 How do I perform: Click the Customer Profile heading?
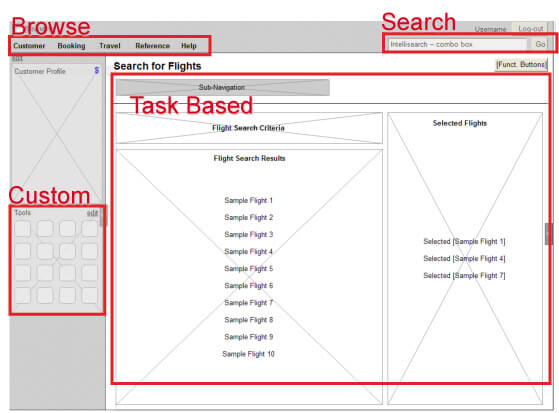[40, 71]
